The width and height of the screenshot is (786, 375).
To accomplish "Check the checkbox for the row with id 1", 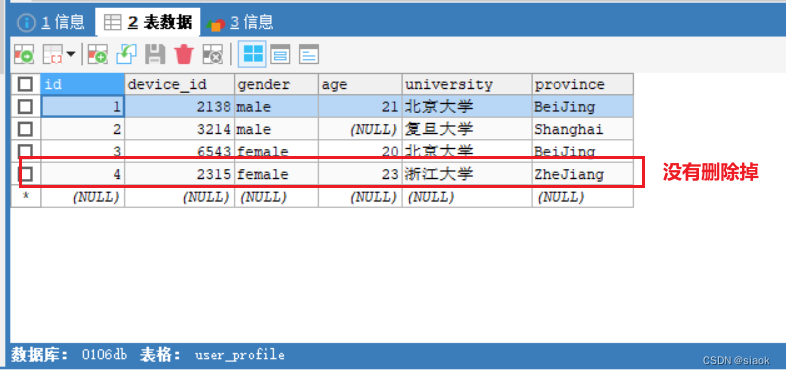I will tap(25, 106).
